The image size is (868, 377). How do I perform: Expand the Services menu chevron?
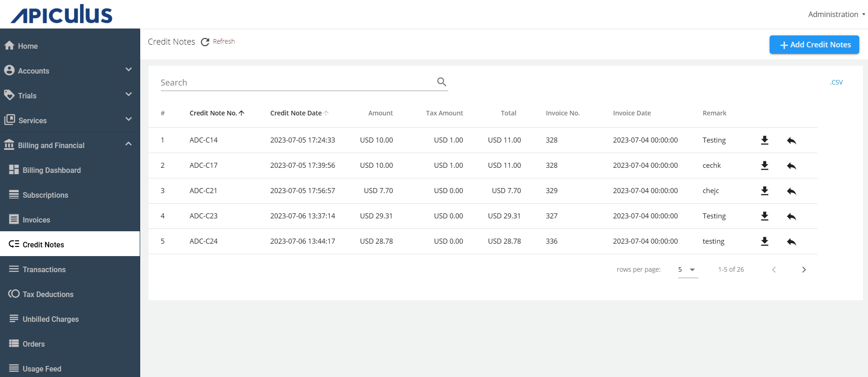point(129,119)
